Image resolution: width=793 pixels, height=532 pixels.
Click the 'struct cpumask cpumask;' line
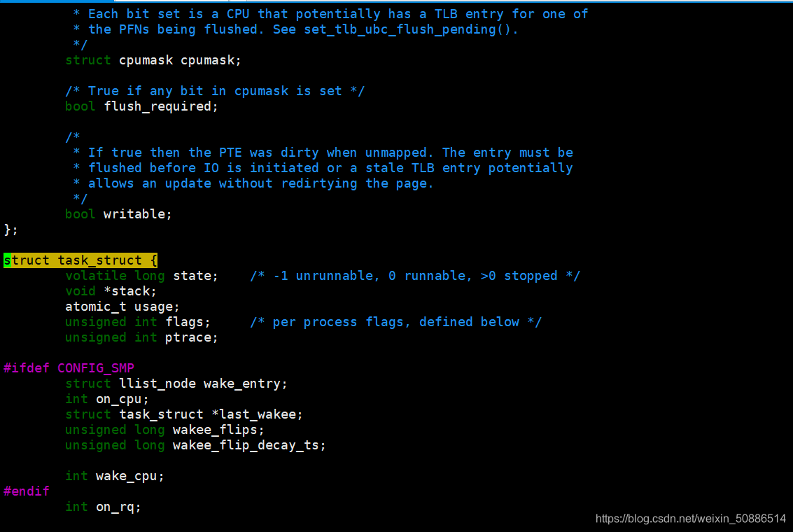[153, 60]
